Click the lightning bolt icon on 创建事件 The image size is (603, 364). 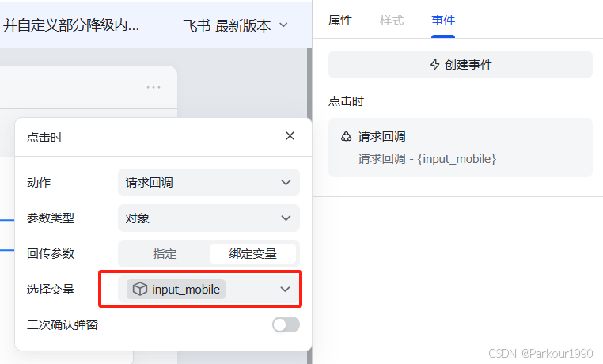(435, 64)
